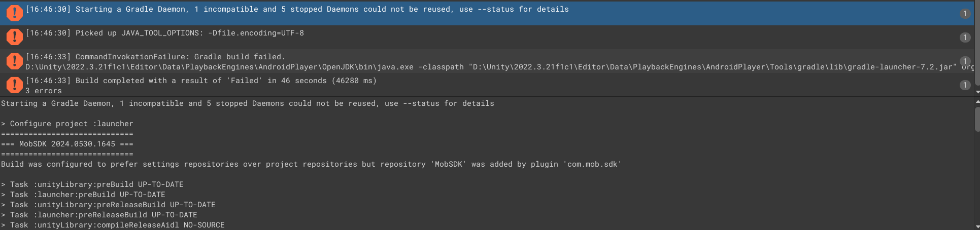Click the details pane scrollbar thumb
980x230 pixels.
click(x=977, y=119)
